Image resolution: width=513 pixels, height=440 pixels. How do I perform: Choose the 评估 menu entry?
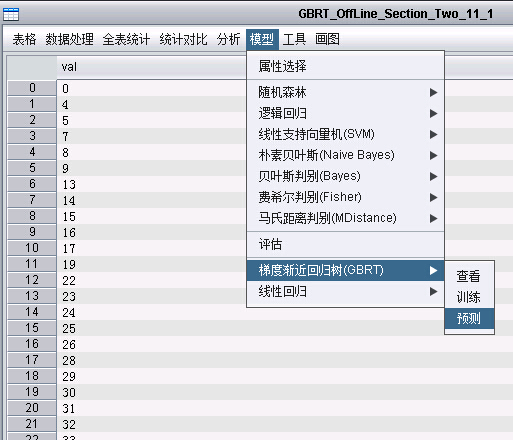[x=345, y=244]
